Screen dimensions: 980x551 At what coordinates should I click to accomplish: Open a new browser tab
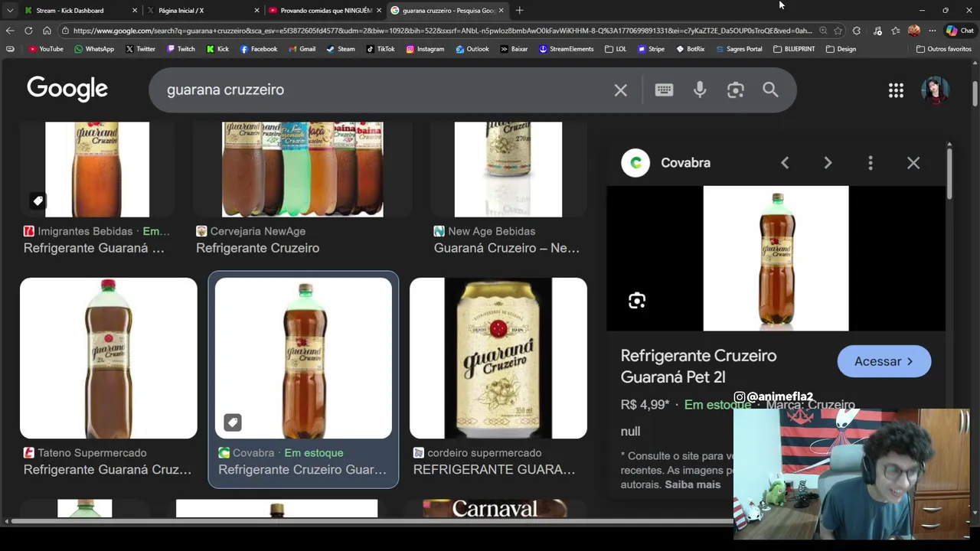519,10
